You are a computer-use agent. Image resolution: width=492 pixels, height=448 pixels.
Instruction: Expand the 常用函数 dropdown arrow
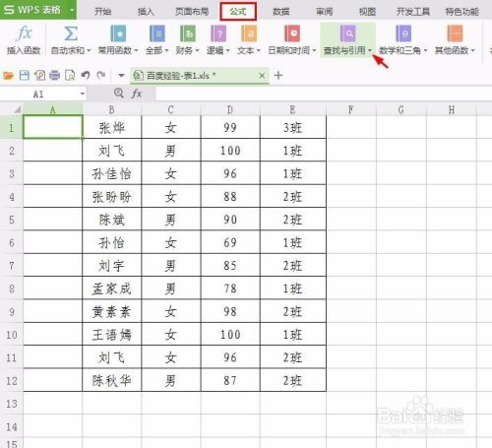click(136, 51)
